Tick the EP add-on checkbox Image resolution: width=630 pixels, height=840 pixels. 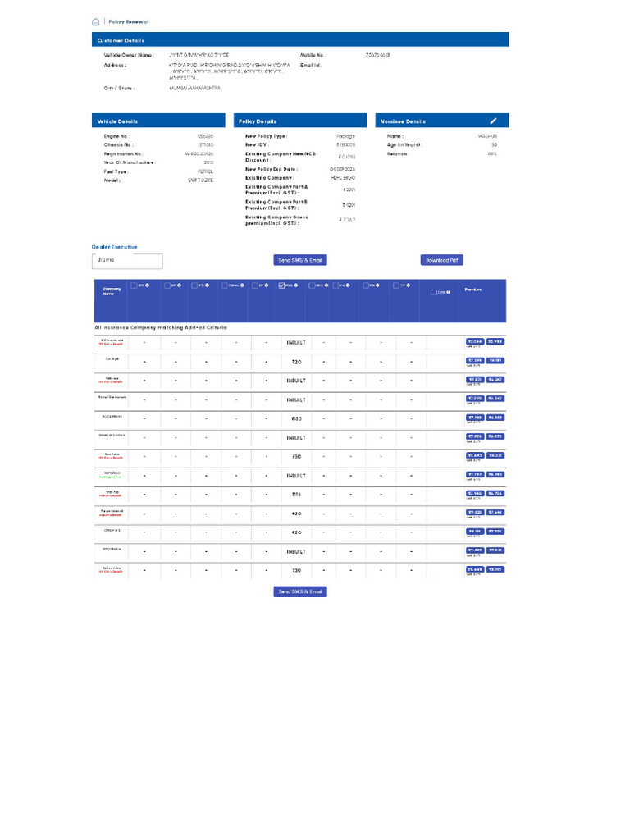coord(167,285)
